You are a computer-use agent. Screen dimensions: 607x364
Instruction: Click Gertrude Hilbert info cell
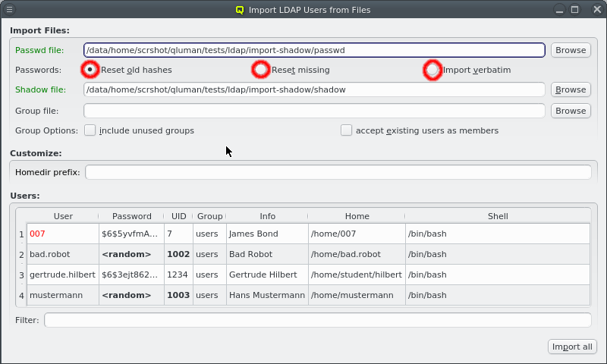[267, 275]
